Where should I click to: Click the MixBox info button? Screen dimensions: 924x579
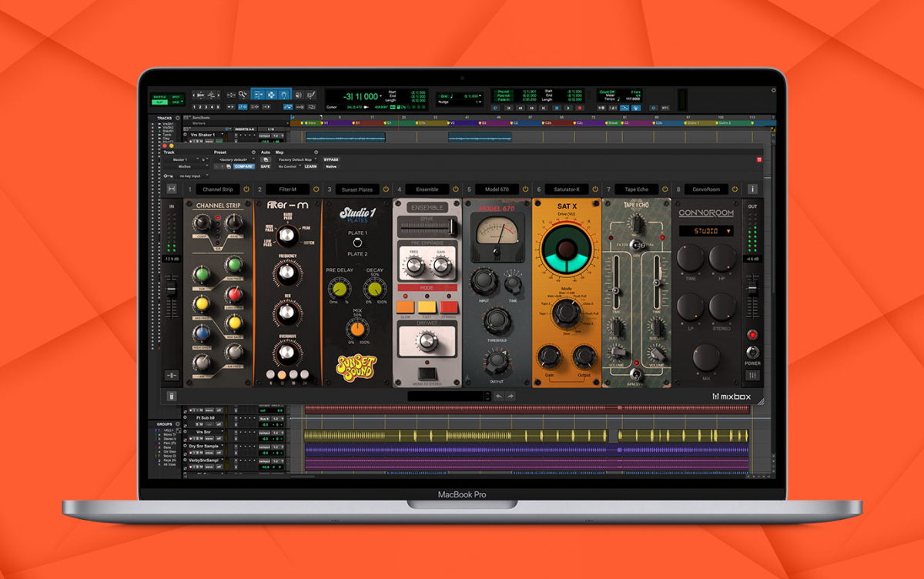(753, 189)
